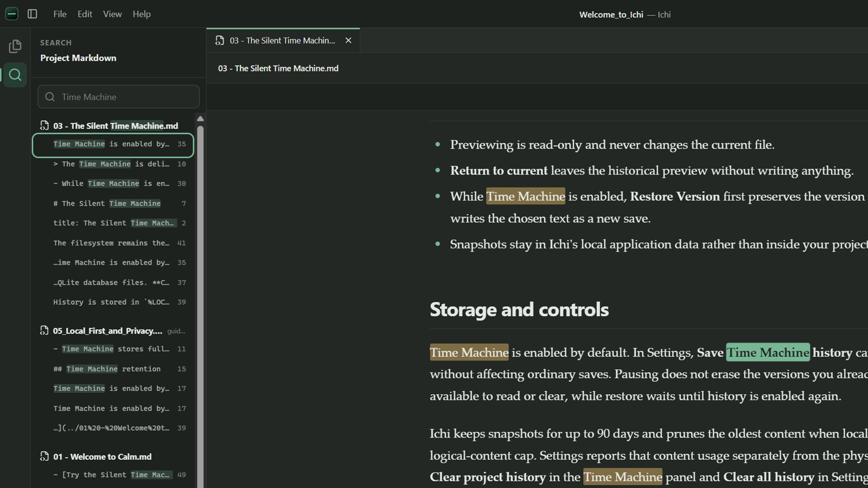
Task: Click the highlighted 'Time Machine' after 'While'
Action: [x=525, y=196]
